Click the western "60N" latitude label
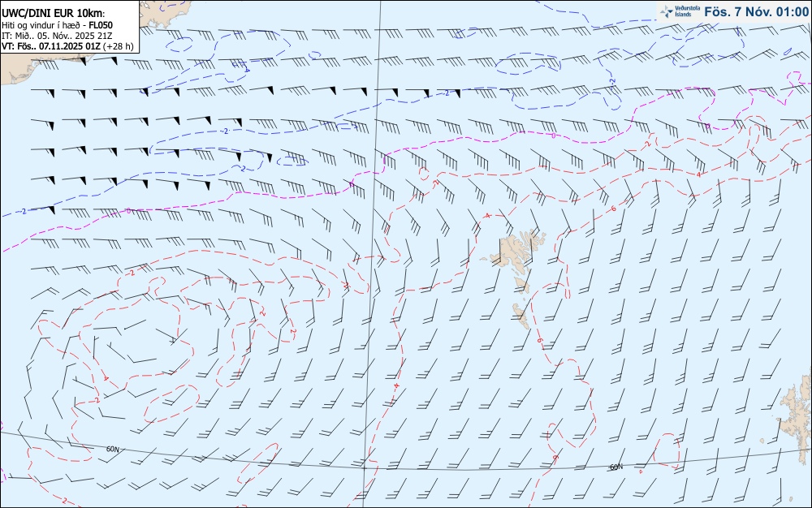812x508 pixels. (112, 449)
